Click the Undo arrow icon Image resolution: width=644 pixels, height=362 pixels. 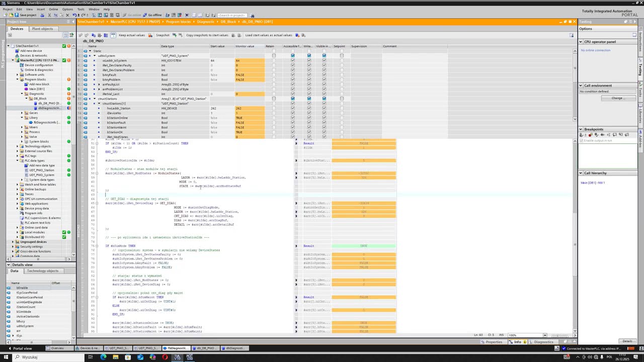tap(74, 15)
